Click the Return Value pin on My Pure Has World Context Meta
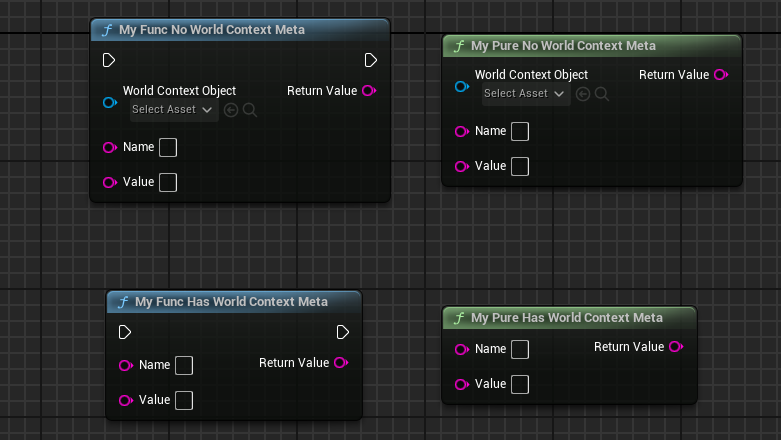781x440 pixels. tap(676, 347)
